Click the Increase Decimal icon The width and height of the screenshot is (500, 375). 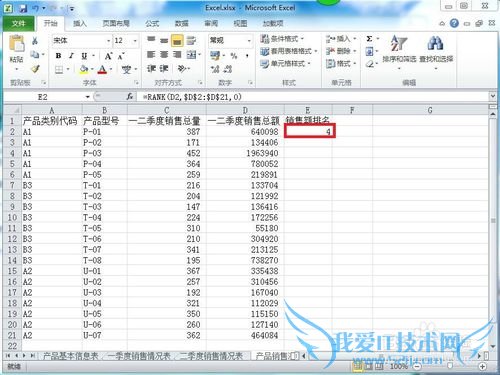coord(215,69)
